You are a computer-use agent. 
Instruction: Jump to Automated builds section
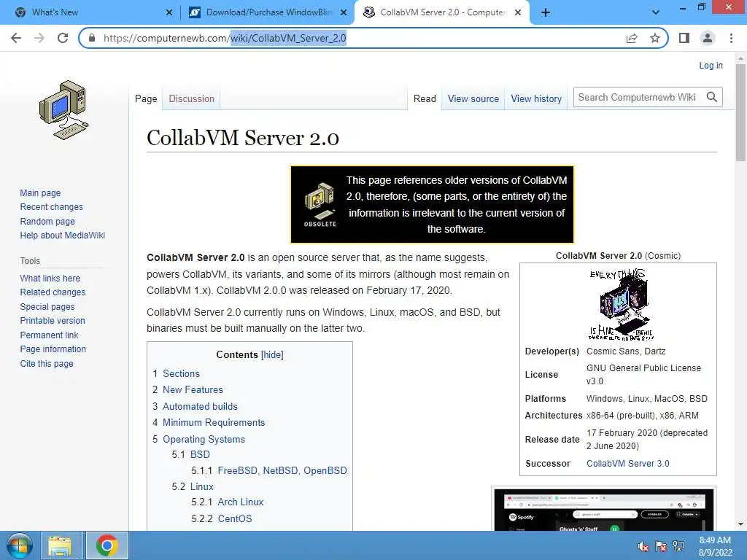(200, 406)
